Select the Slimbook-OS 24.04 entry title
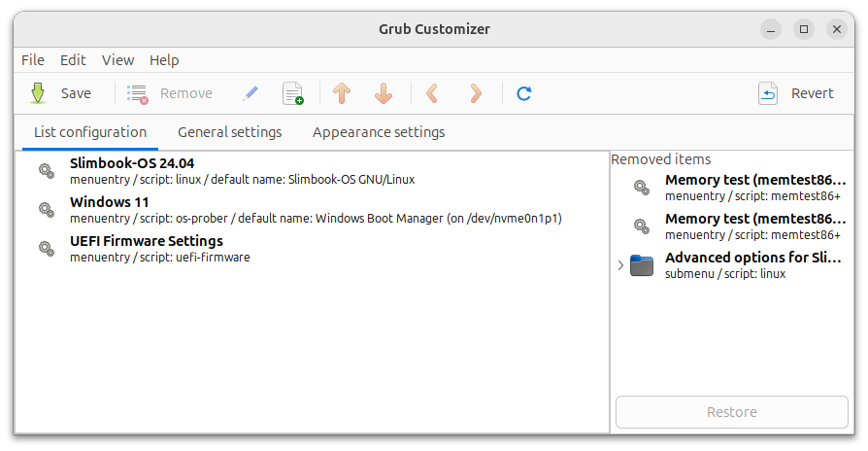 (132, 163)
